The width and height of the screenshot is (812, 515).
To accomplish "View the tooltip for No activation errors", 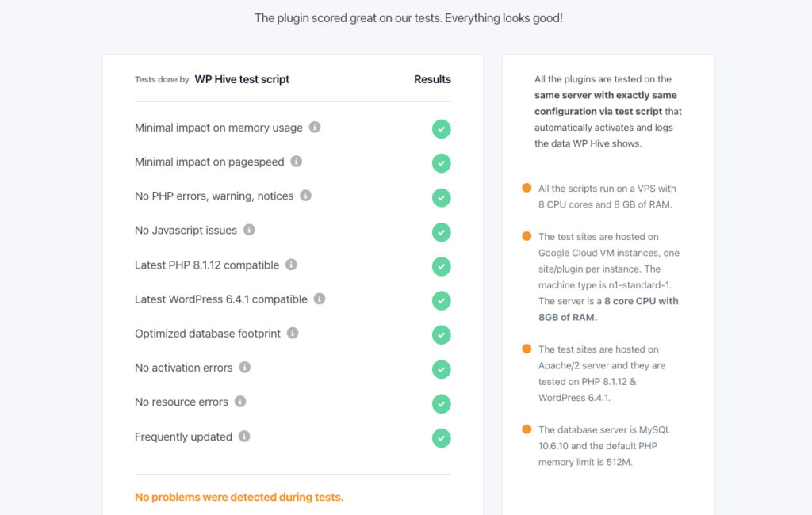I will coord(244,368).
